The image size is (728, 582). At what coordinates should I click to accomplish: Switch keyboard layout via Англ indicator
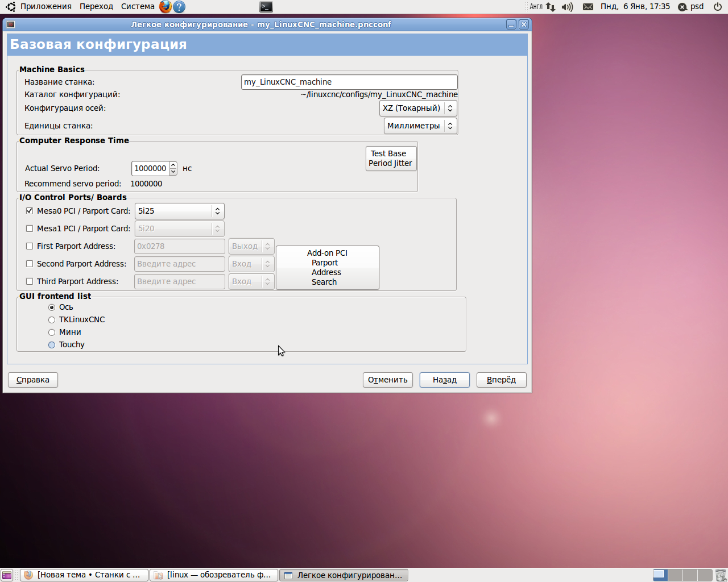(x=536, y=7)
